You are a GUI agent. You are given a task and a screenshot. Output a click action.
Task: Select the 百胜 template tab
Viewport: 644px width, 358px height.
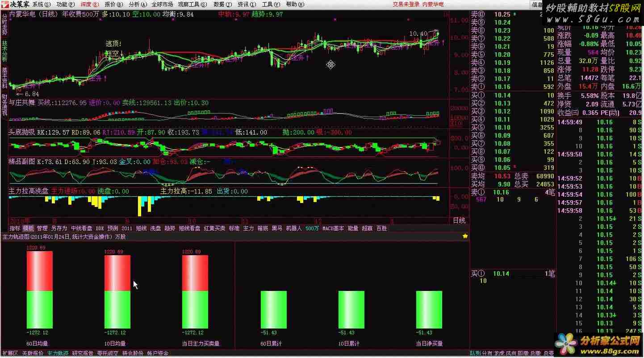pos(381,228)
